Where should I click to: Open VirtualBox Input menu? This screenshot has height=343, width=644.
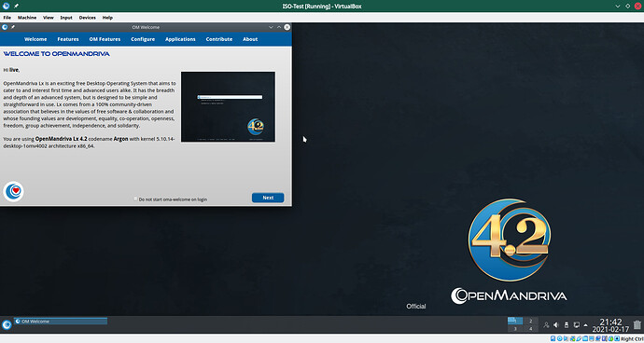point(66,18)
